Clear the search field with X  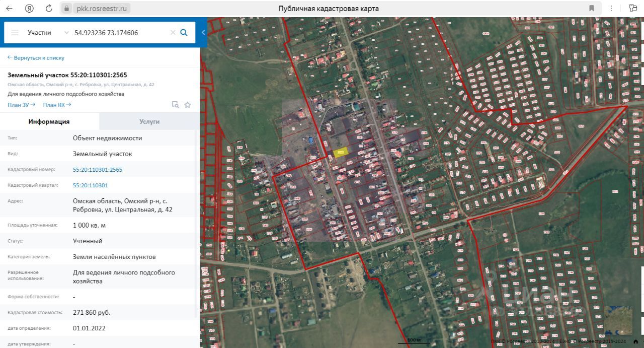pyautogui.click(x=173, y=32)
